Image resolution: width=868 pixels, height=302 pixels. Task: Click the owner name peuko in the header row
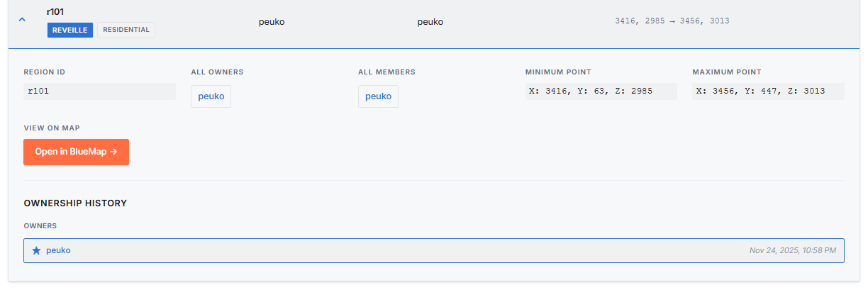pyautogui.click(x=272, y=22)
